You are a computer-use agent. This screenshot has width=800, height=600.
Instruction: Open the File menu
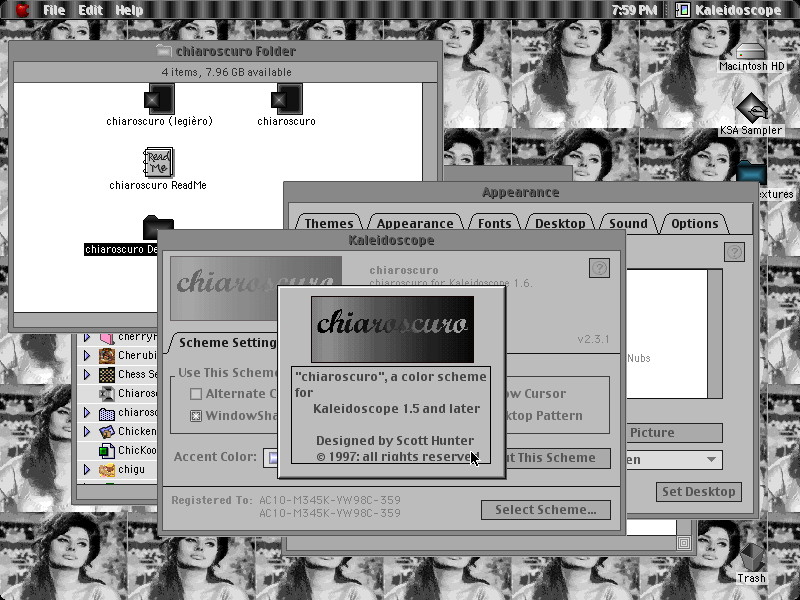[54, 10]
